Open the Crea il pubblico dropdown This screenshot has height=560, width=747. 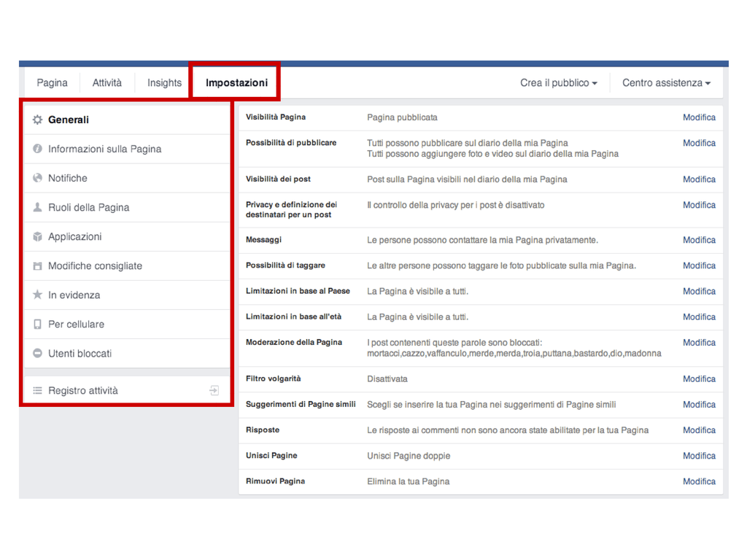click(558, 82)
